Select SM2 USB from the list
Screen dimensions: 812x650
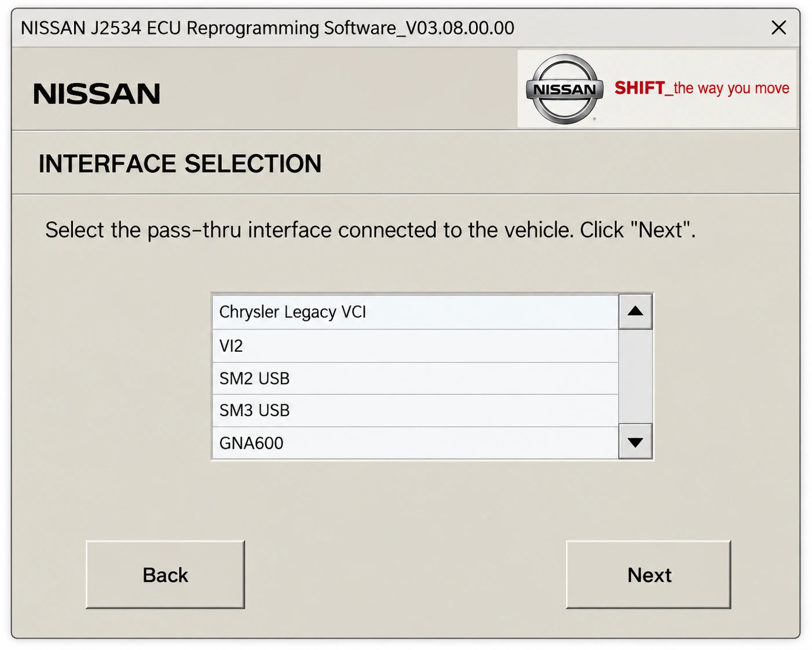(415, 378)
